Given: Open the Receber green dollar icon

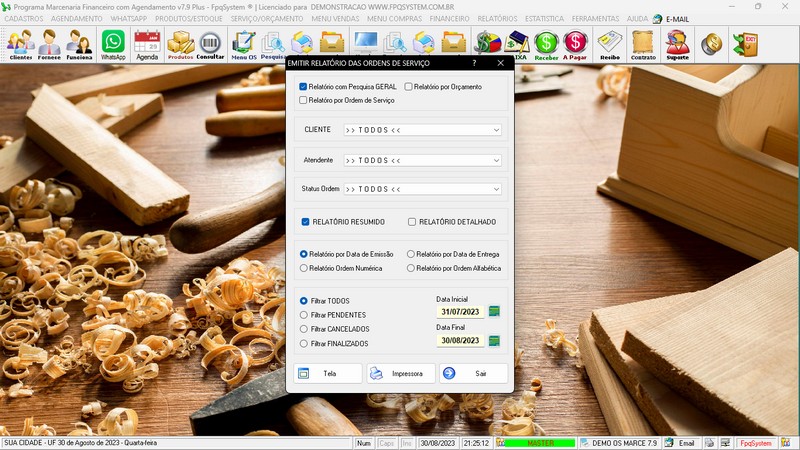Looking at the screenshot, I should (546, 44).
